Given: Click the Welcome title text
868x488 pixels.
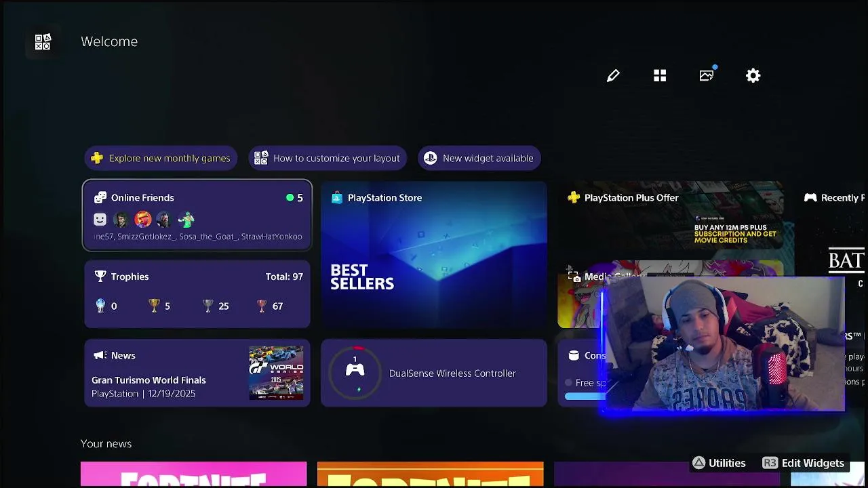Looking at the screenshot, I should (109, 41).
